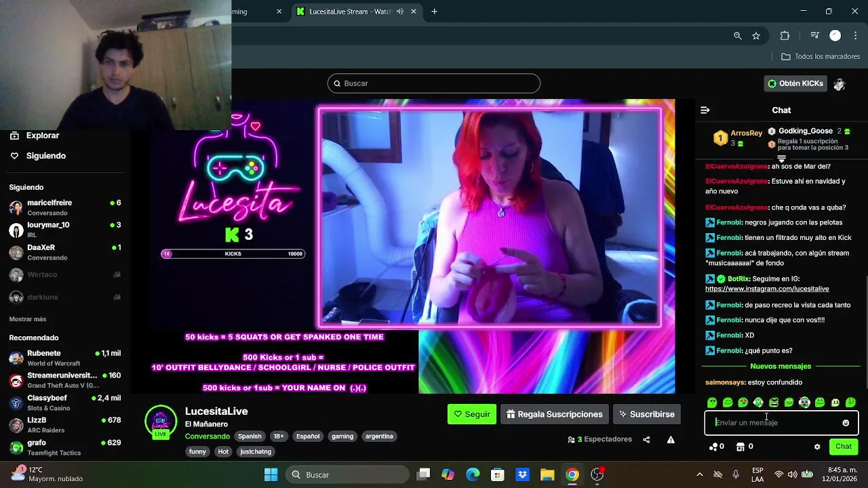
Task: Click the Spanish tag
Action: pos(250,436)
